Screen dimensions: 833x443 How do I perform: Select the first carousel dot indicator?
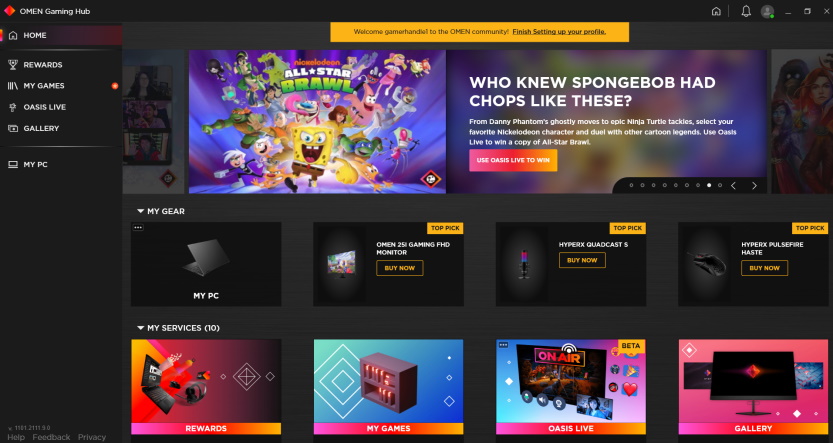click(631, 185)
